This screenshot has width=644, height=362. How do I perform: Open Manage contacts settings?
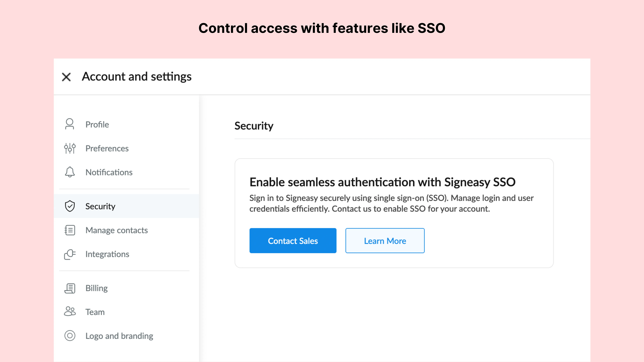(x=117, y=230)
